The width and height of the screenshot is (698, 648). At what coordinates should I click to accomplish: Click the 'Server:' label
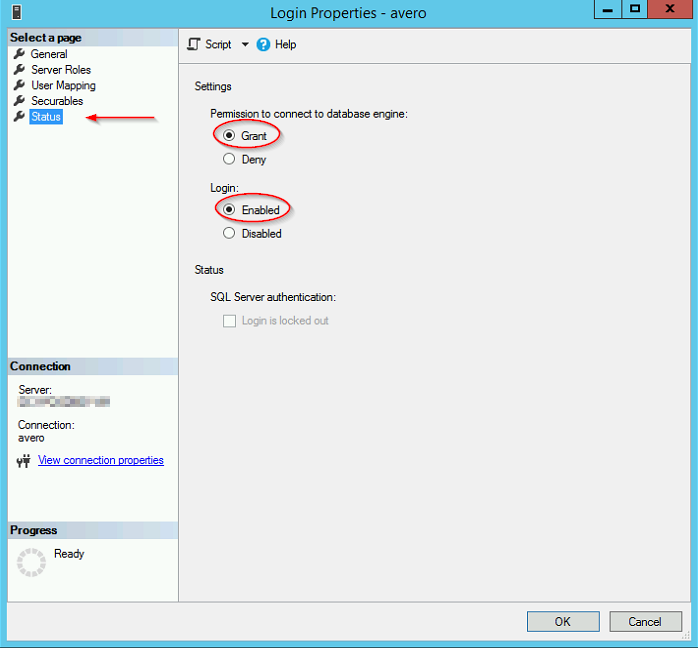coord(35,390)
